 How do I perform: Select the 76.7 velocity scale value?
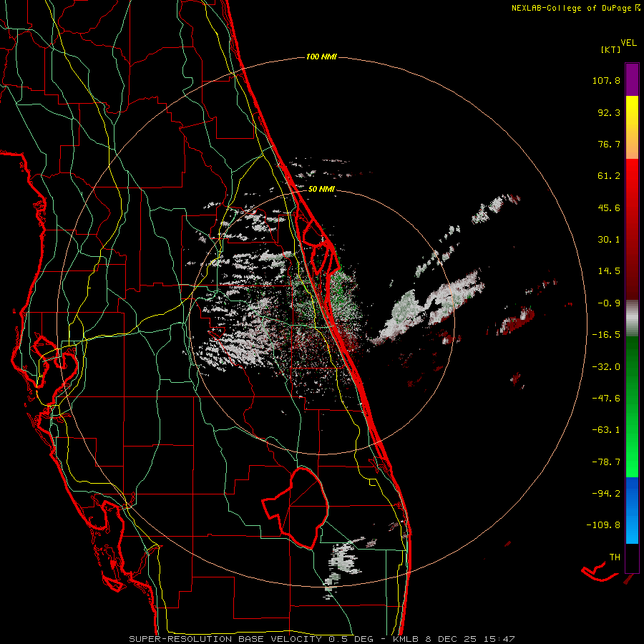tap(609, 144)
